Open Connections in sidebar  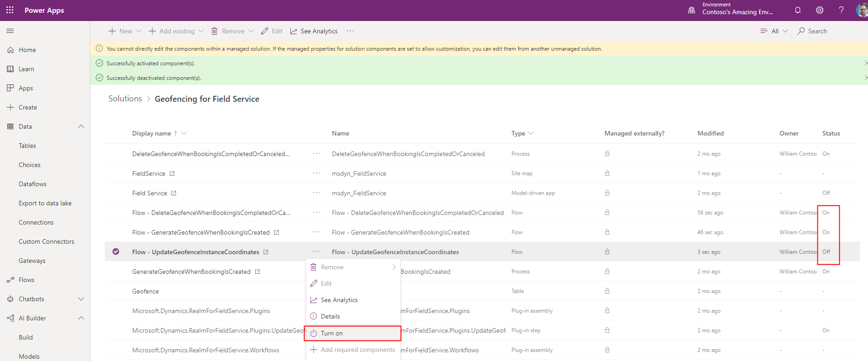[x=36, y=222]
